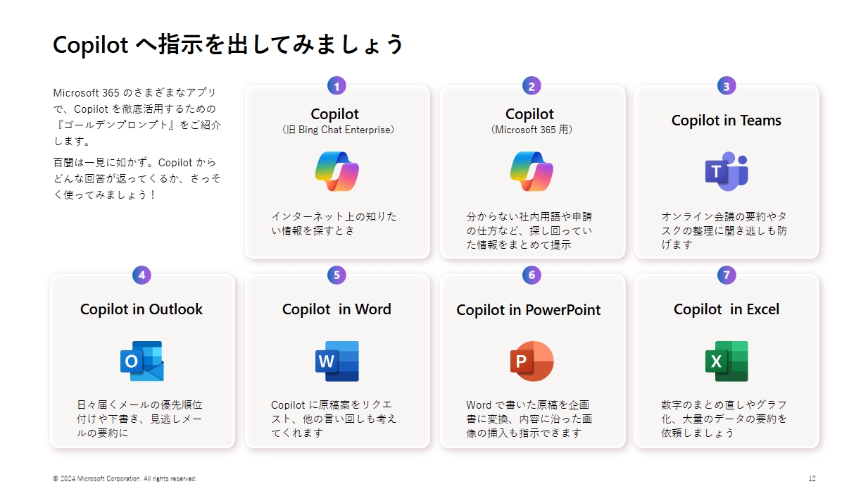
Task: Click the 'Copilot' title above Microsoft 365 用
Action: pyautogui.click(x=530, y=114)
